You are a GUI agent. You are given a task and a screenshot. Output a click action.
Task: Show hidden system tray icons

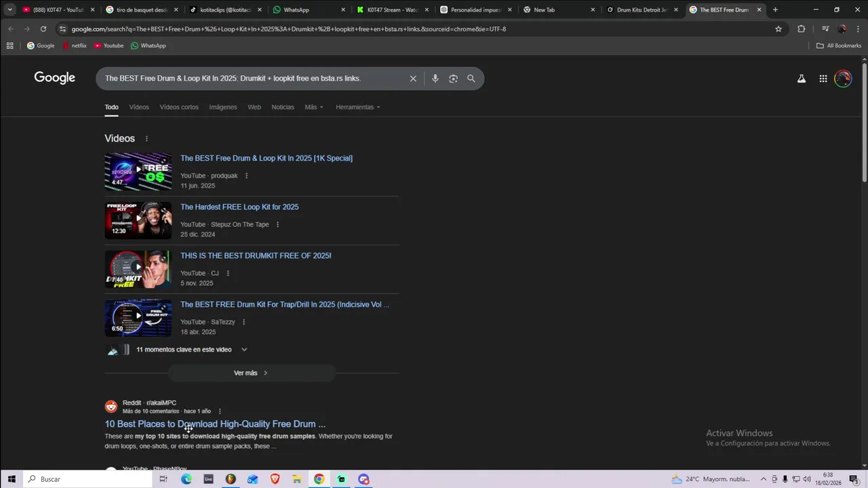click(764, 479)
